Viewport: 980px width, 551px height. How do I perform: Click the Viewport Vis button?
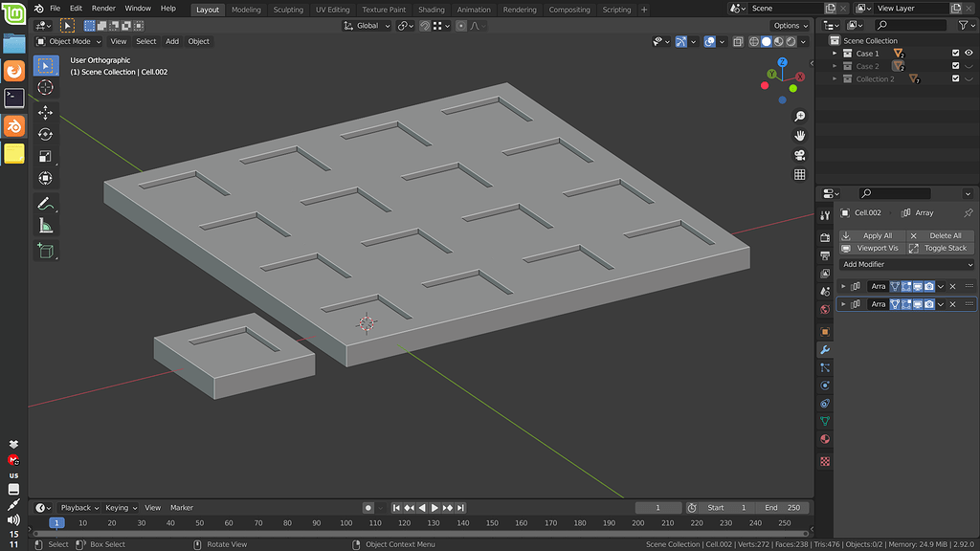[x=872, y=248]
